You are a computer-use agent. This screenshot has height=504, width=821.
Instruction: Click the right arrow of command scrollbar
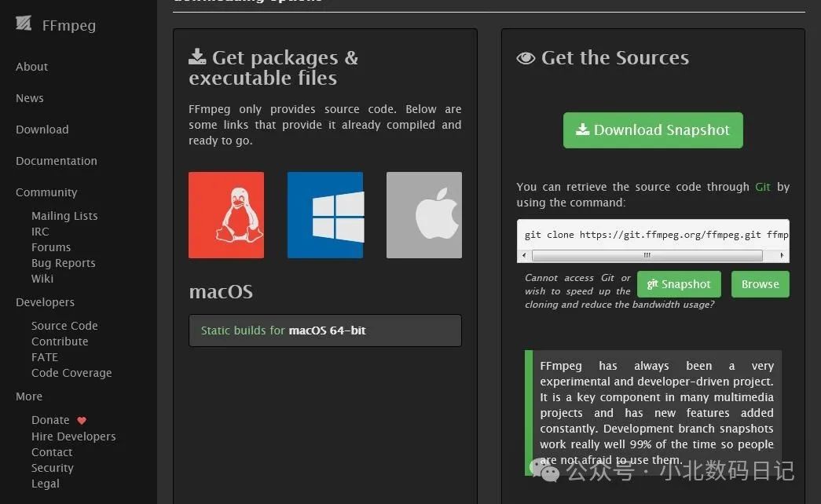[782, 255]
